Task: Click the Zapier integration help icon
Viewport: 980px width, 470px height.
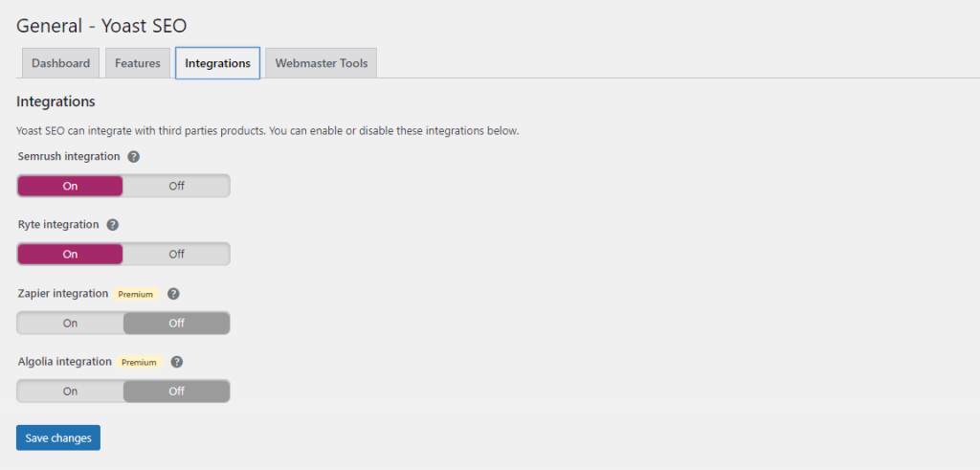Action: (173, 294)
